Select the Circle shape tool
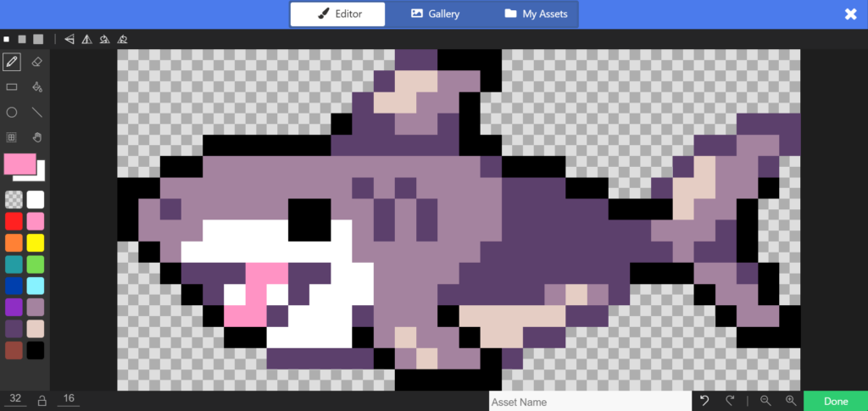The width and height of the screenshot is (868, 411). (x=12, y=112)
